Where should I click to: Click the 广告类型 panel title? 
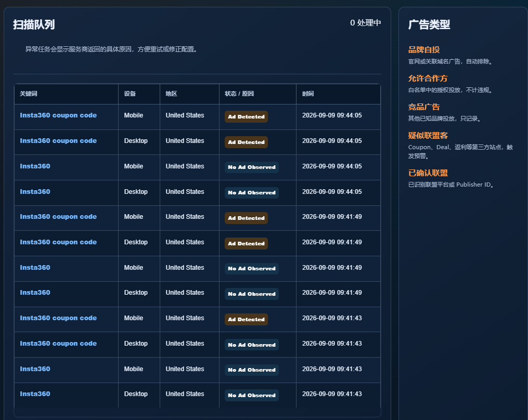(x=429, y=24)
